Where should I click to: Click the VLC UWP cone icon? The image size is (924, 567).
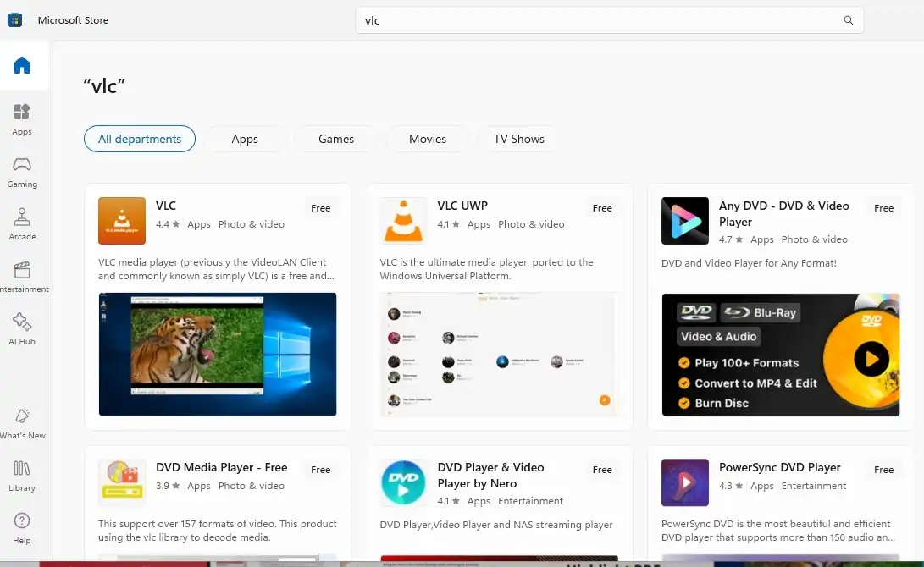(403, 221)
